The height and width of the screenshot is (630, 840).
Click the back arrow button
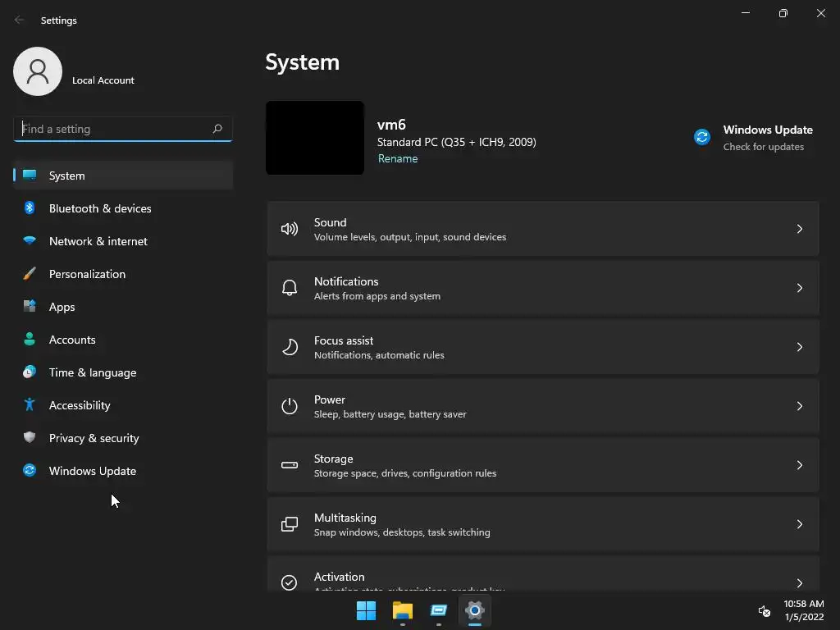(20, 20)
